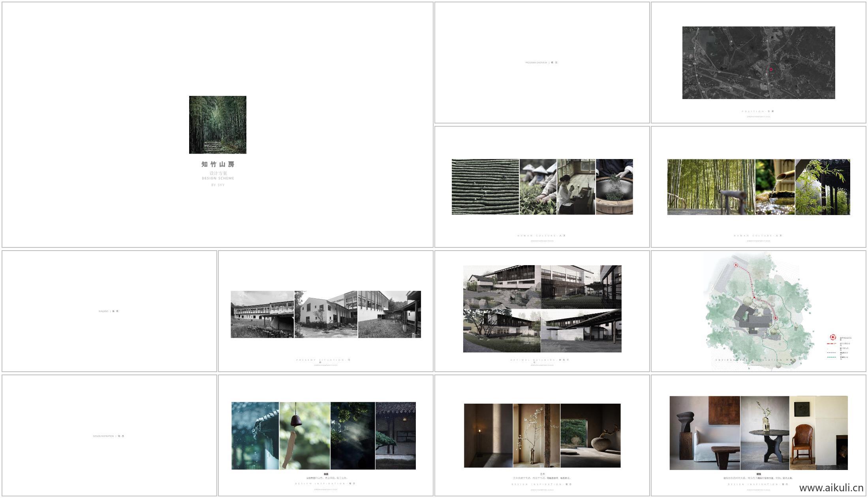Click the leather armchair interior photo
The image size is (868, 498).
click(818, 433)
